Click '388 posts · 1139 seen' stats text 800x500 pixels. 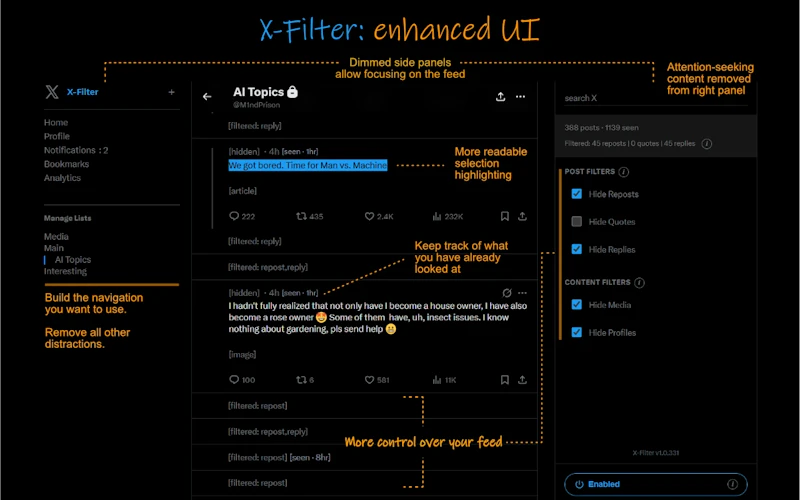pos(602,128)
